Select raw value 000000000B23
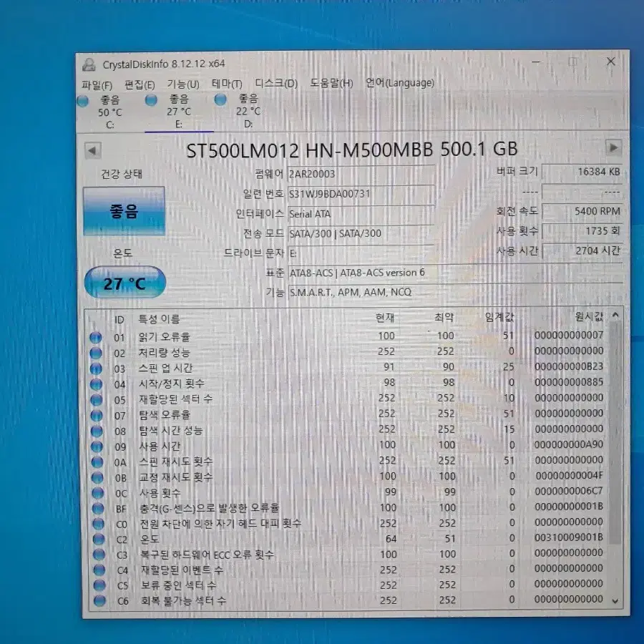The width and height of the screenshot is (644, 644). (x=569, y=366)
